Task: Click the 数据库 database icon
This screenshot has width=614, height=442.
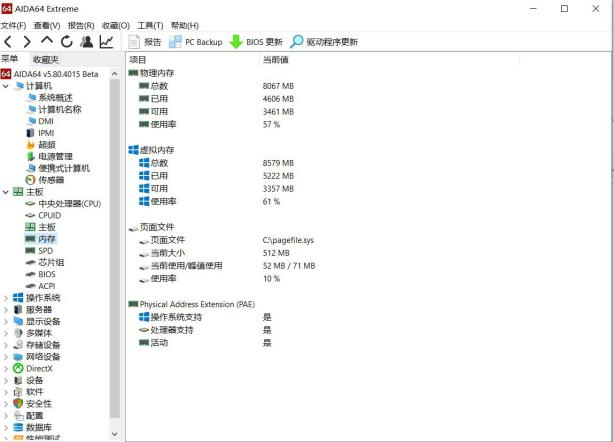Action: pyautogui.click(x=18, y=427)
